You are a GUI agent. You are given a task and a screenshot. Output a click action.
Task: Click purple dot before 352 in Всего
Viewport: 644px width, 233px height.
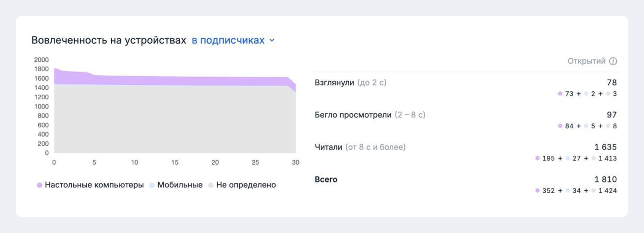pos(537,190)
